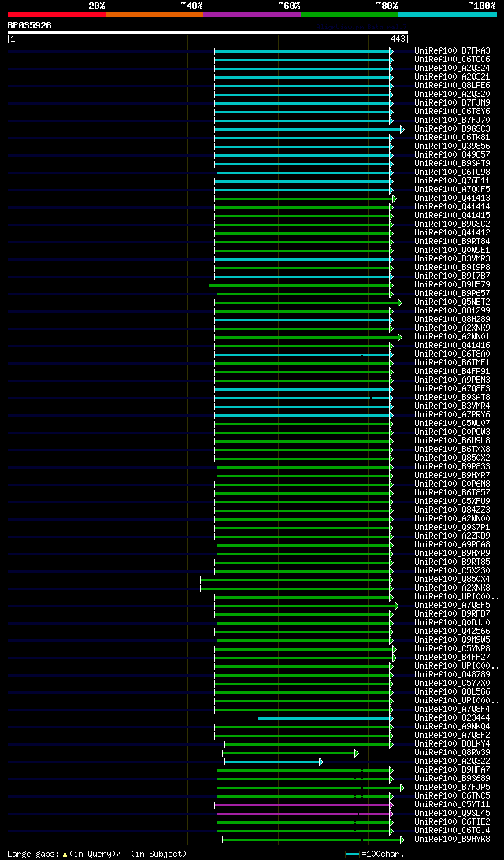Screen dimensions: 504x860
Task: Select label UniRef100_B9SAT8
Action: pos(453,397)
